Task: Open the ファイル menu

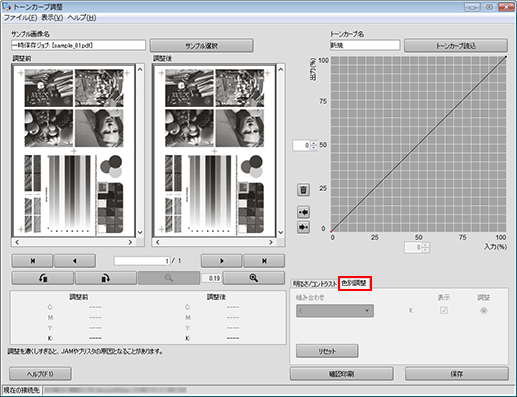Action: point(20,18)
